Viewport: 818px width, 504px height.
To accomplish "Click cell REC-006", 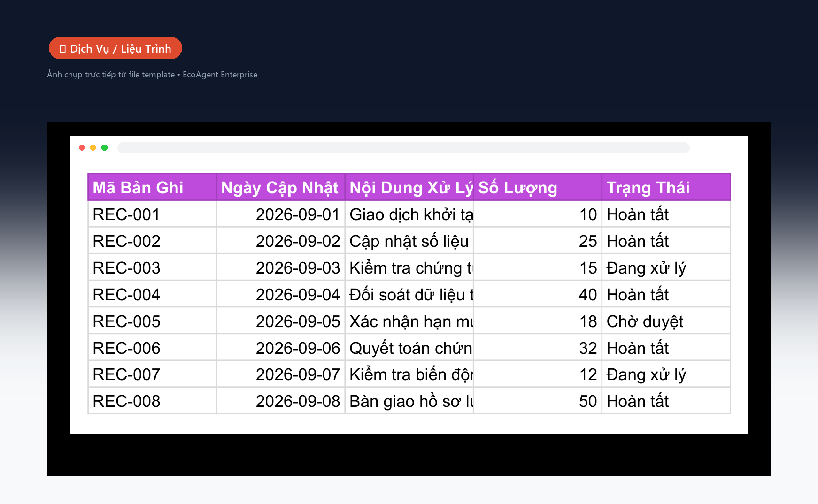I will click(x=152, y=348).
